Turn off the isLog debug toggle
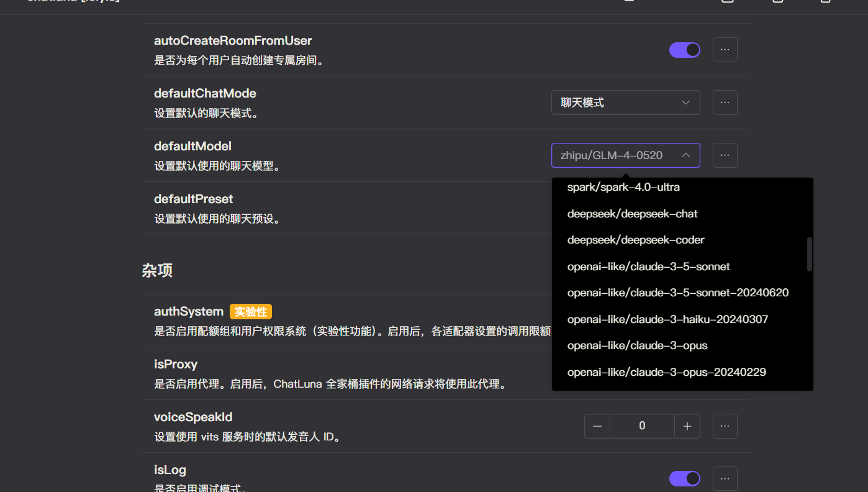868x492 pixels. pyautogui.click(x=685, y=478)
